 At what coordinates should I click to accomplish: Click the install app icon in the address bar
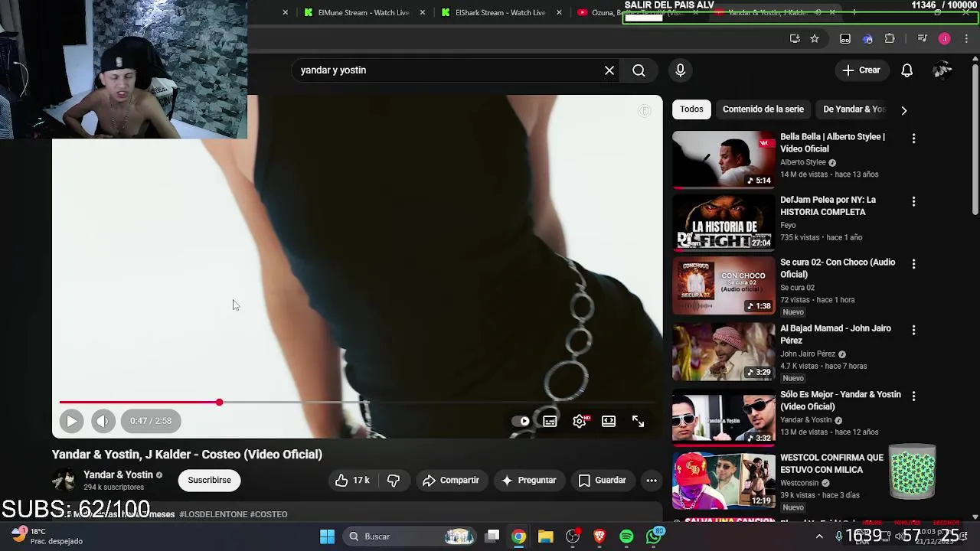pyautogui.click(x=795, y=38)
